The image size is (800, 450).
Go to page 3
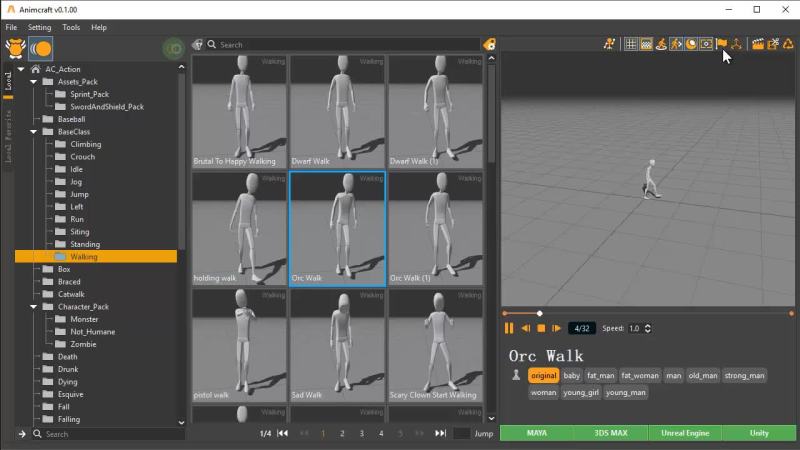click(362, 434)
